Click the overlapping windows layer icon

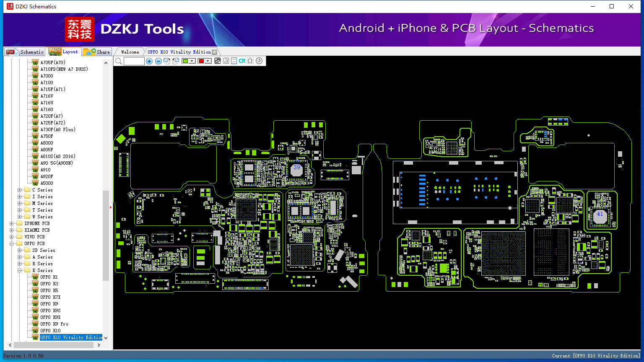pos(218,61)
